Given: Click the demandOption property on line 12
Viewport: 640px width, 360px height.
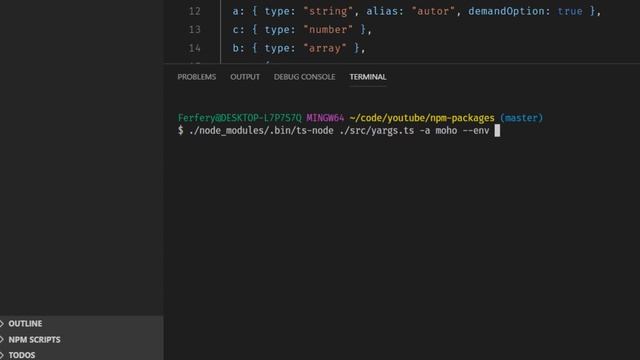Looking at the screenshot, I should tap(506, 11).
